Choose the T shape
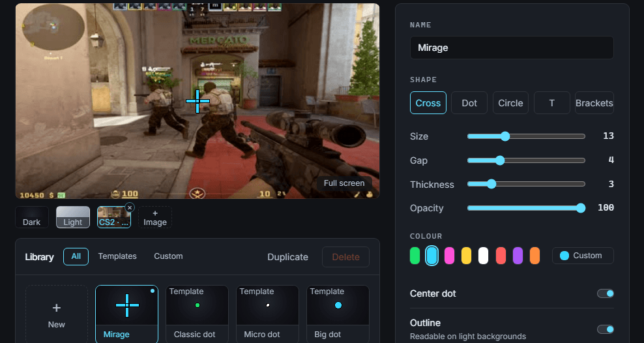The height and width of the screenshot is (343, 644). pos(551,102)
